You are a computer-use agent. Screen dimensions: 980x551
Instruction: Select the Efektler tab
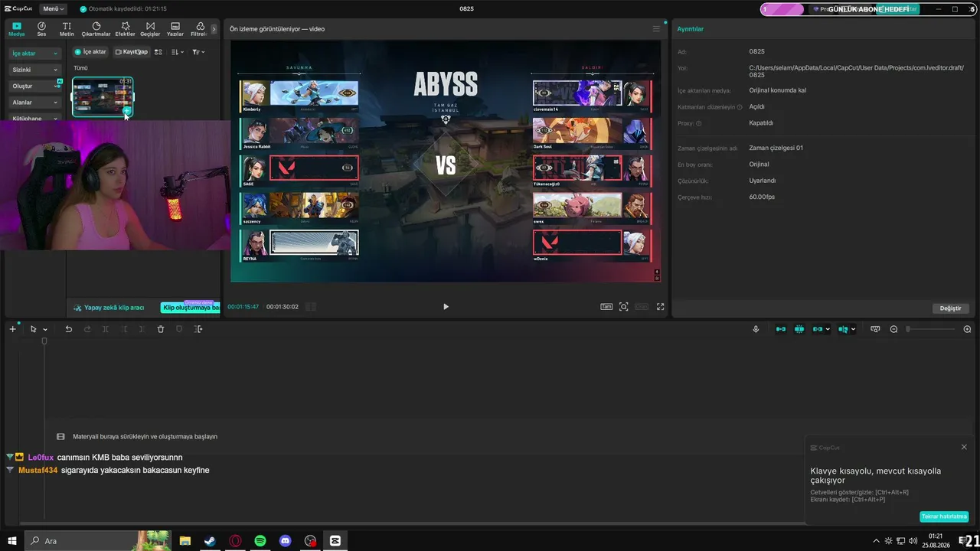[x=125, y=29]
